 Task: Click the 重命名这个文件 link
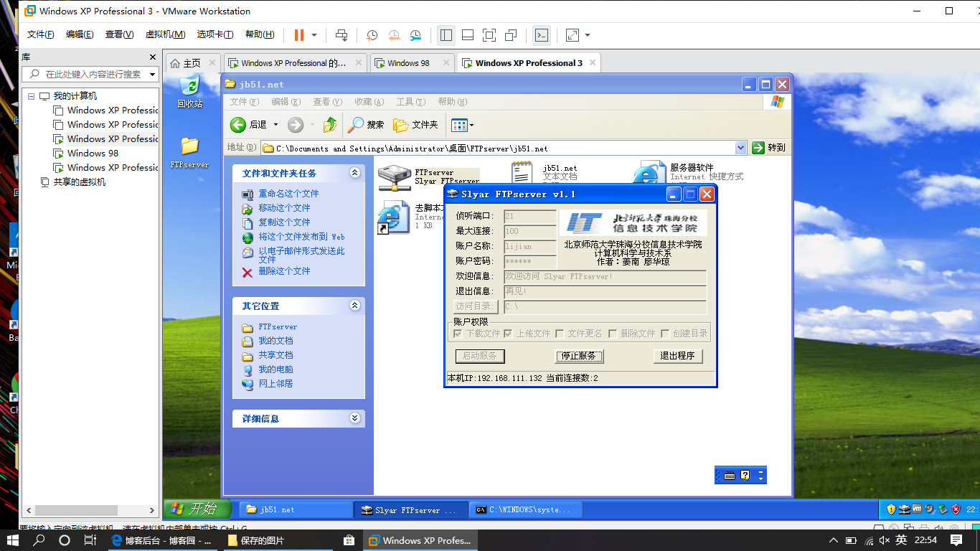(289, 194)
